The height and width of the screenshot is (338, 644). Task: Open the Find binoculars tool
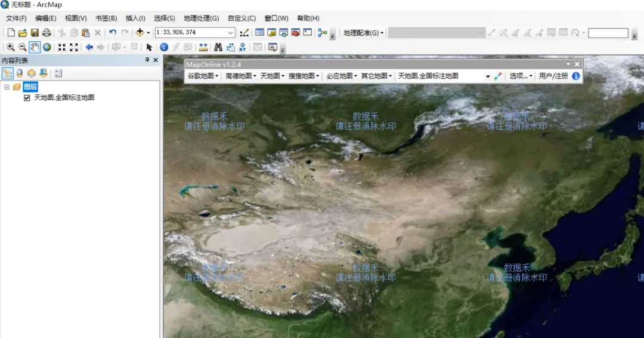pos(218,47)
